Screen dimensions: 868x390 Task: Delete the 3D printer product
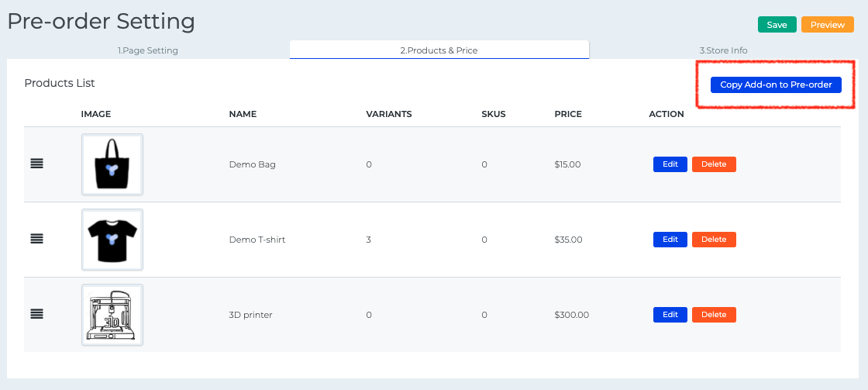coord(714,315)
